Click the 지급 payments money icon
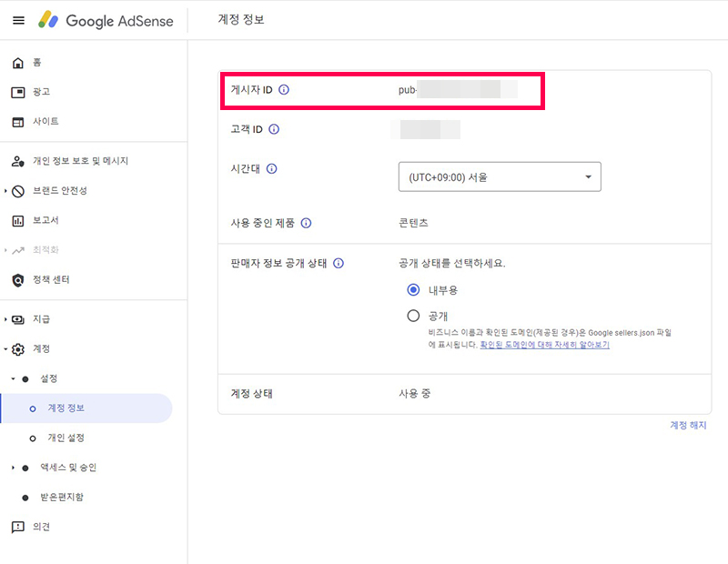This screenshot has width=728, height=564. point(17,319)
